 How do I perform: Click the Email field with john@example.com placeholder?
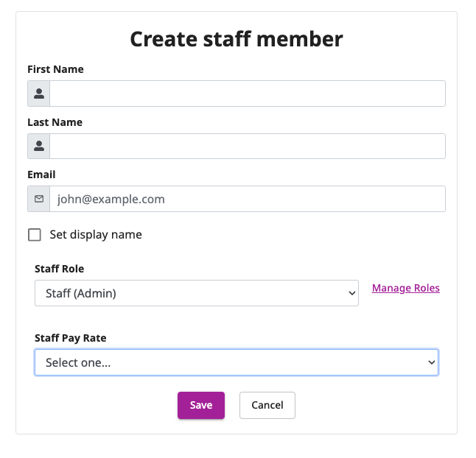[x=248, y=199]
